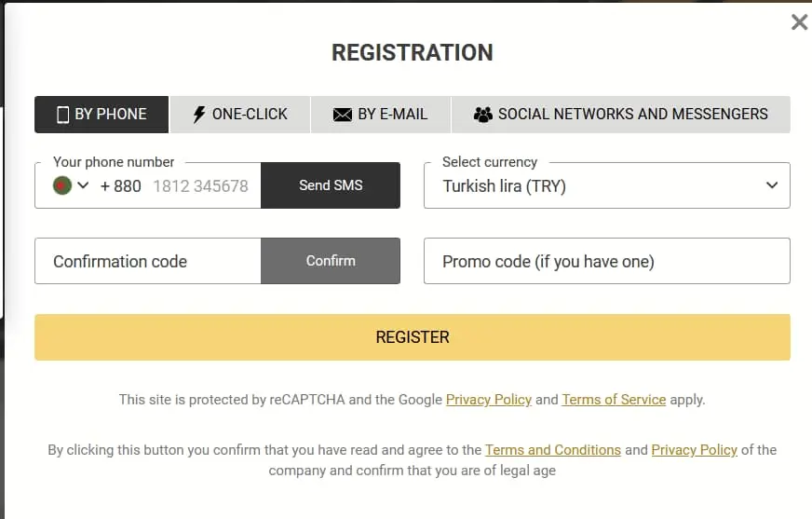Click the Confirmation code field
The height and width of the screenshot is (519, 812).
coord(147,261)
